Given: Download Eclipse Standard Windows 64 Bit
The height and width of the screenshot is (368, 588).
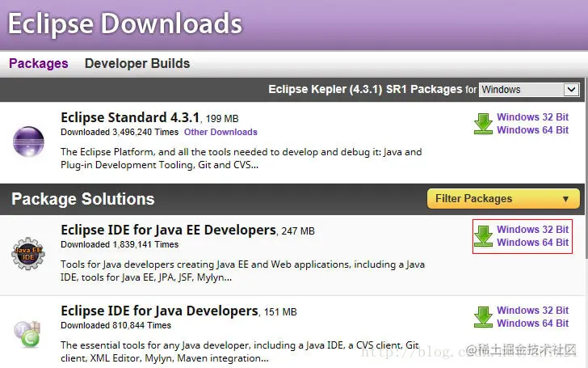Looking at the screenshot, I should pyautogui.click(x=532, y=130).
